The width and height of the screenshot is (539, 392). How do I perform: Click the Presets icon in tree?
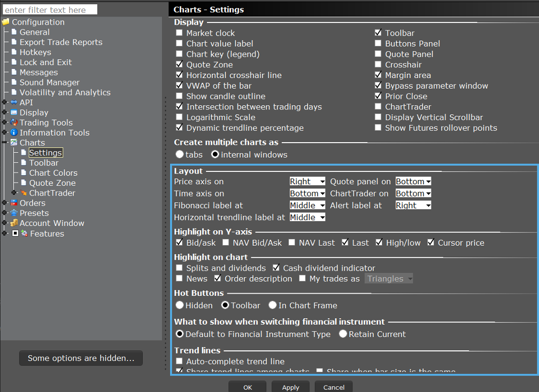tap(14, 213)
